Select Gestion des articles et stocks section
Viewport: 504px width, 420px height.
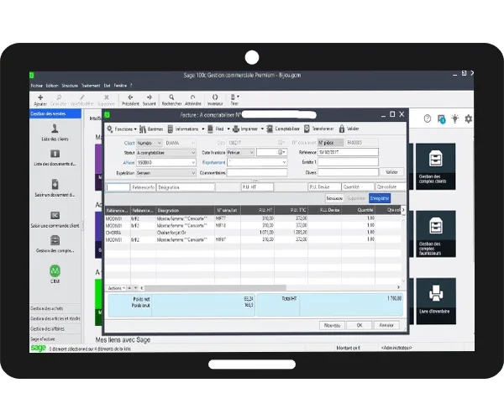point(55,318)
